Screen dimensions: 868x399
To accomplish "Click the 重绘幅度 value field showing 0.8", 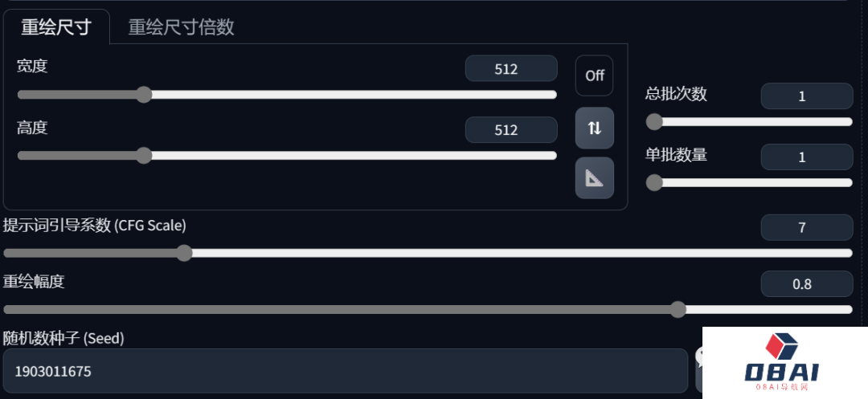I will pos(807,284).
